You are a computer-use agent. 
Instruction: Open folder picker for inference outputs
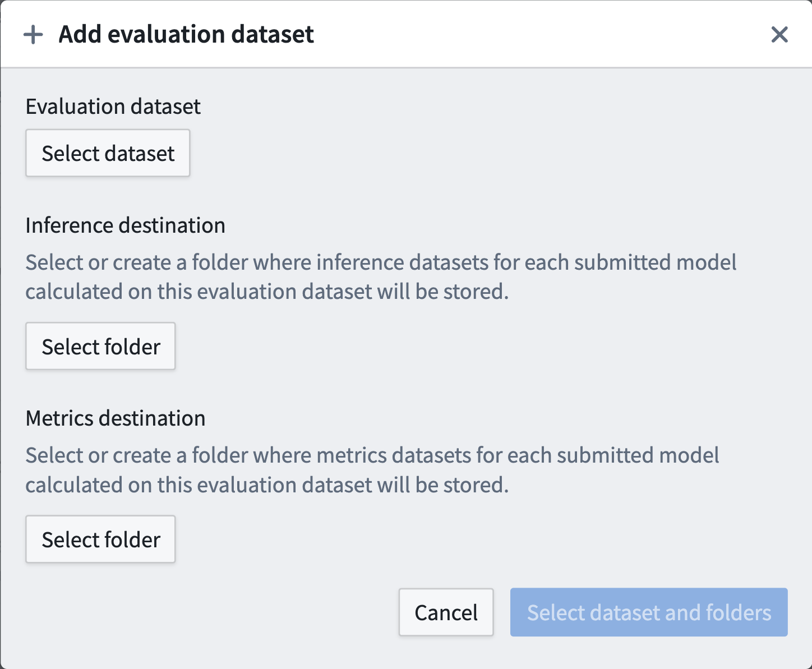[x=100, y=346]
